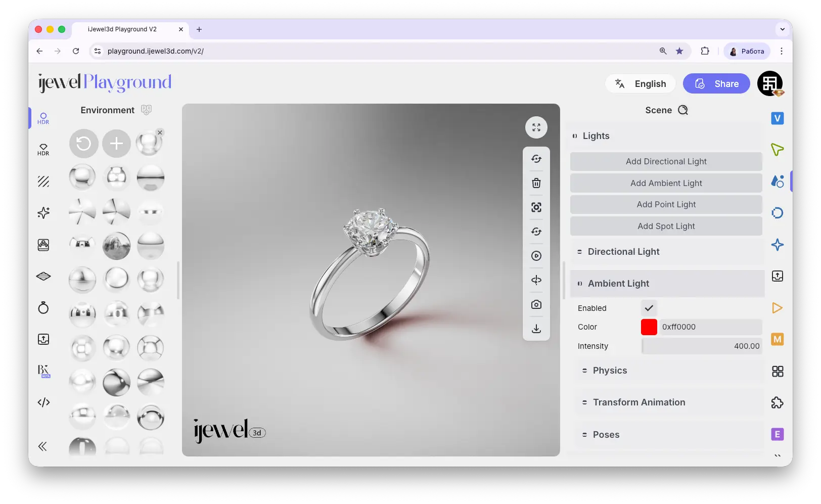Open the orange M materials icon

[778, 339]
